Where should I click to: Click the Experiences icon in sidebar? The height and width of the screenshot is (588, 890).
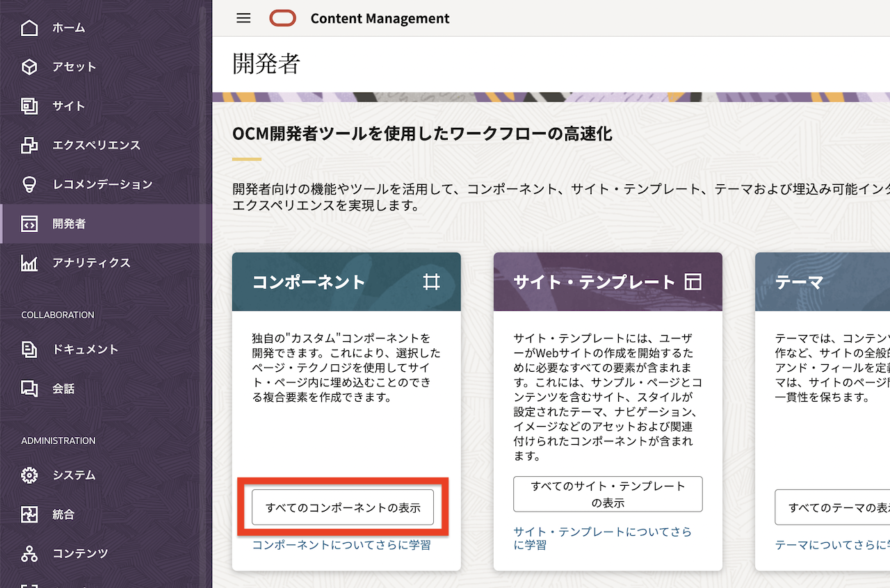click(29, 145)
